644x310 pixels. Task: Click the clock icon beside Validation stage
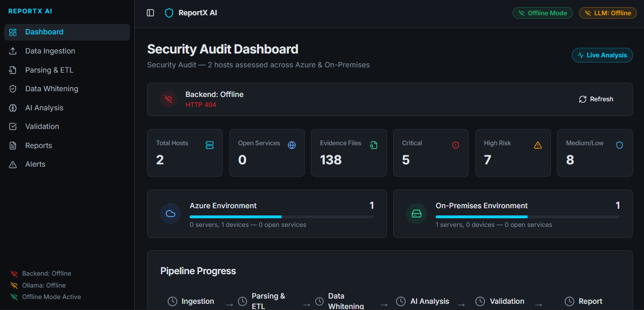coord(481,301)
